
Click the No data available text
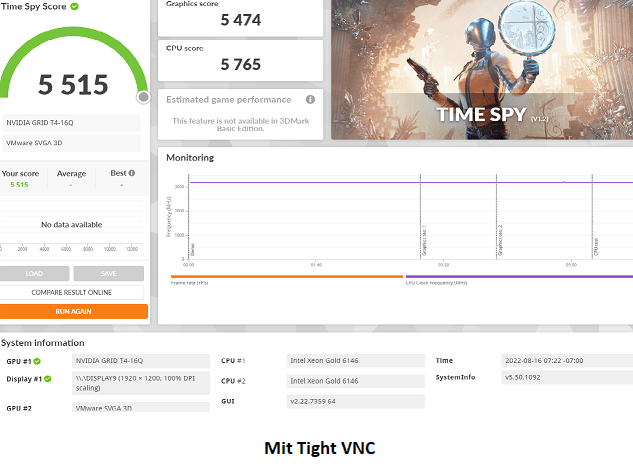tap(71, 224)
